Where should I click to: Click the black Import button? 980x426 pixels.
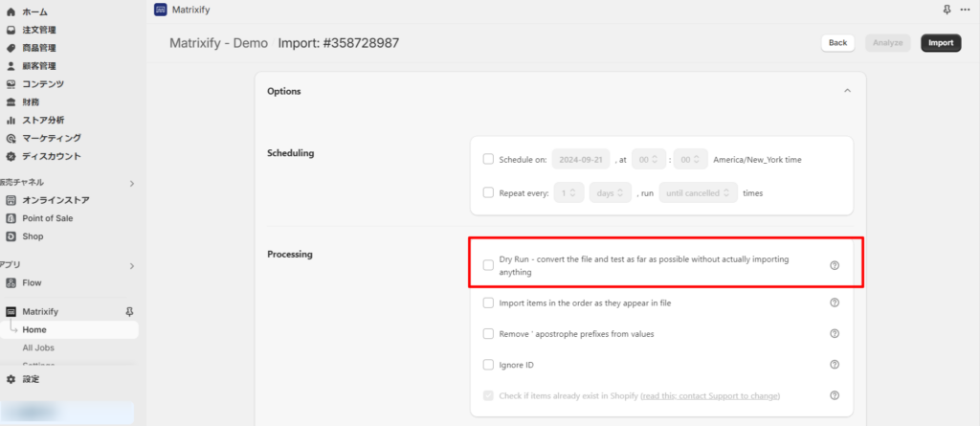coord(941,42)
